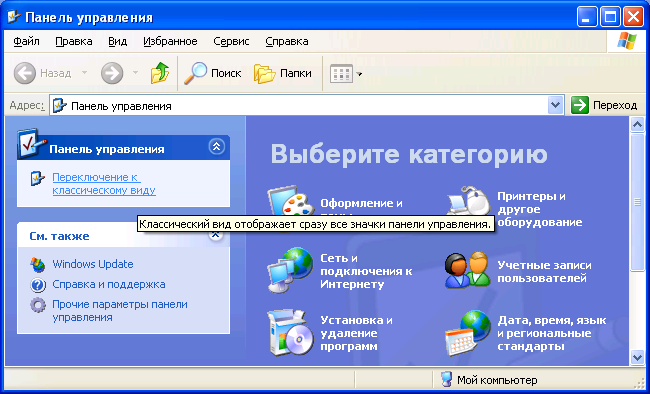Click the classic view switch icon
The height and width of the screenshot is (394, 650).
click(37, 178)
